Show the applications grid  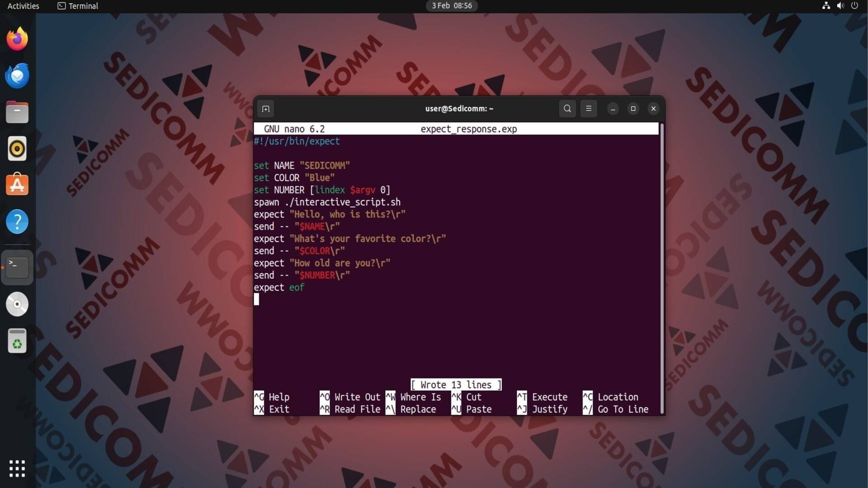click(x=17, y=469)
